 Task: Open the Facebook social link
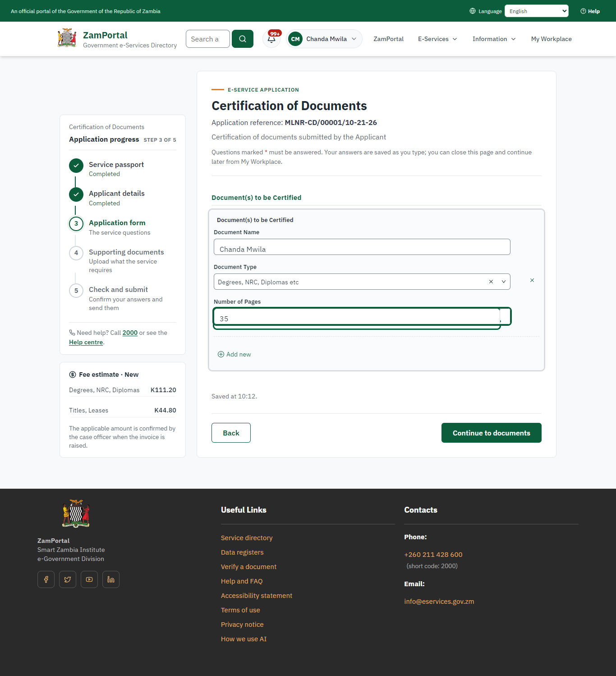[x=46, y=579]
